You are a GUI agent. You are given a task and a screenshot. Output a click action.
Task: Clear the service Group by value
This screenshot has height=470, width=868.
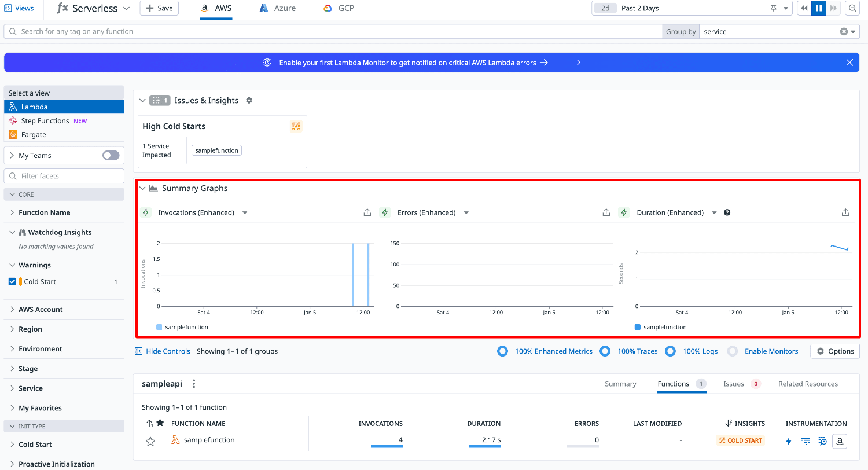click(x=844, y=32)
